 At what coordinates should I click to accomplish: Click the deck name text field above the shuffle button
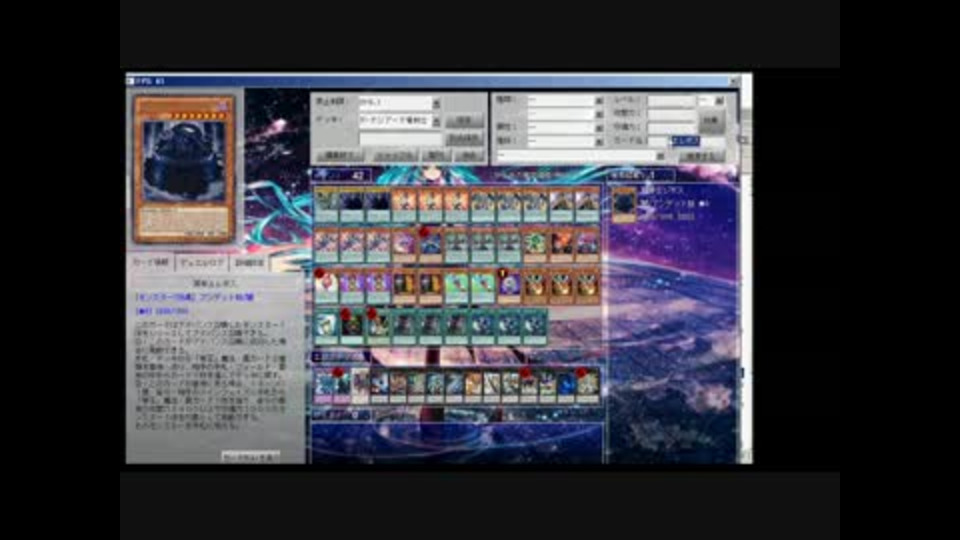pyautogui.click(x=400, y=138)
